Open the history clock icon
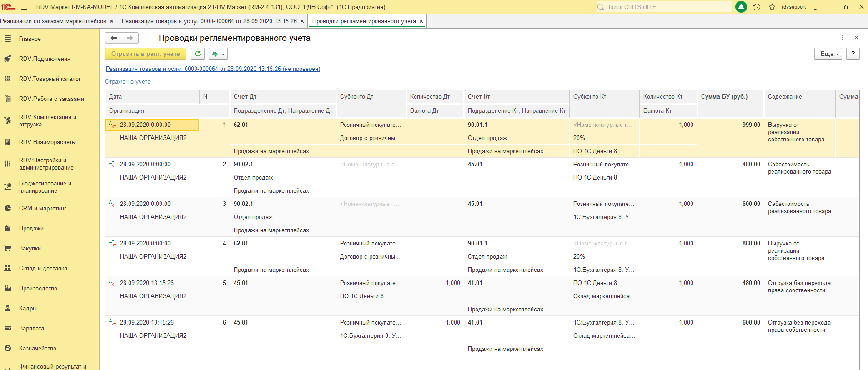Image resolution: width=868 pixels, height=370 pixels. 757,7
